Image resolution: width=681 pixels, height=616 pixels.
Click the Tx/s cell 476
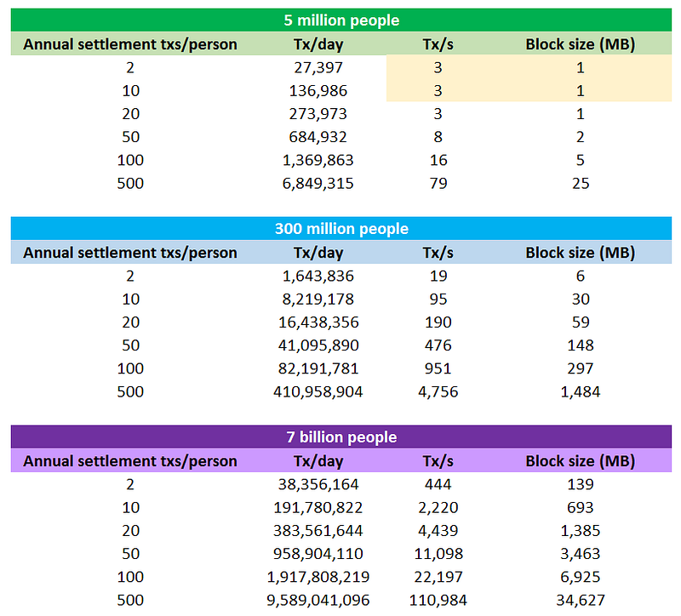tap(438, 345)
